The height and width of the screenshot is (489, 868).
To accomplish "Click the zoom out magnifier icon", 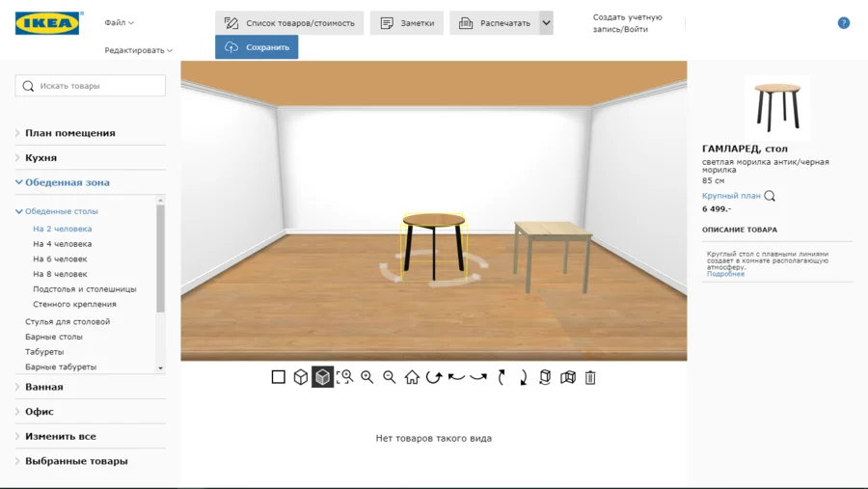I will 390,377.
